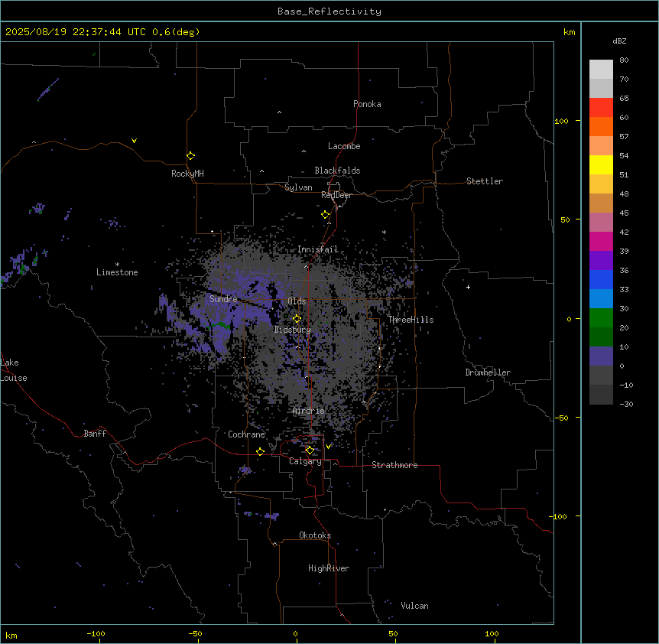Click the yellow color swatch at 54 dBZ
659x644 pixels.
(x=601, y=164)
